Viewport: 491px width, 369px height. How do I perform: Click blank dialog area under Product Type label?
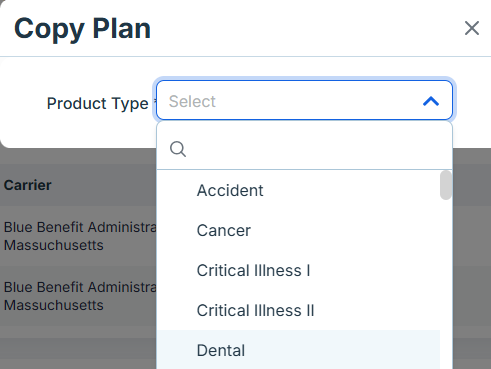pos(78,133)
